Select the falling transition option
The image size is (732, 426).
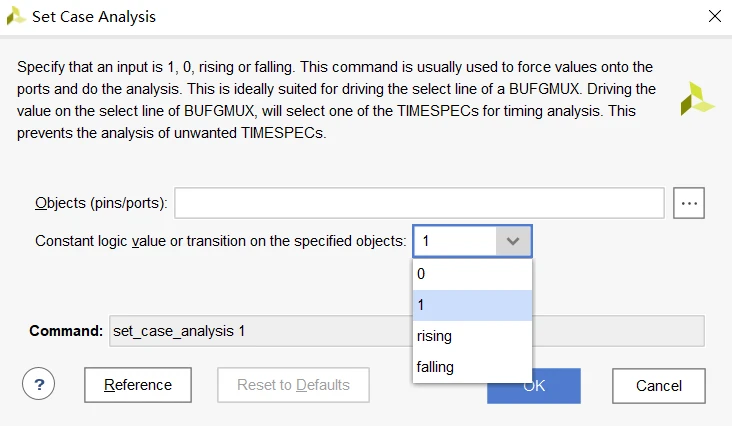pos(472,367)
